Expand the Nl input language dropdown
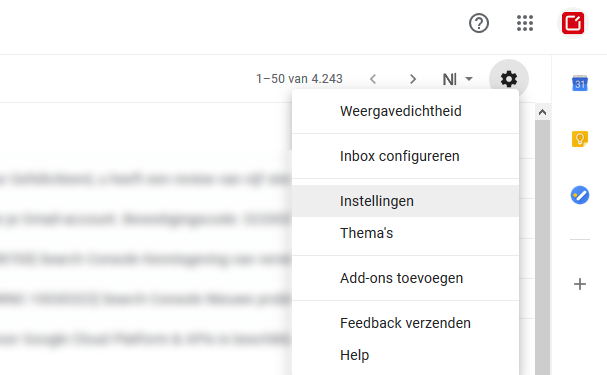Viewport: 607px width, 375px height. (x=458, y=79)
